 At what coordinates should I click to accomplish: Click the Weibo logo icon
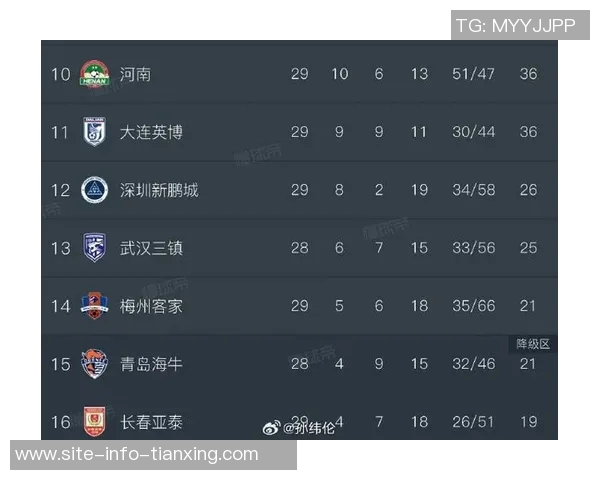pyautogui.click(x=270, y=428)
